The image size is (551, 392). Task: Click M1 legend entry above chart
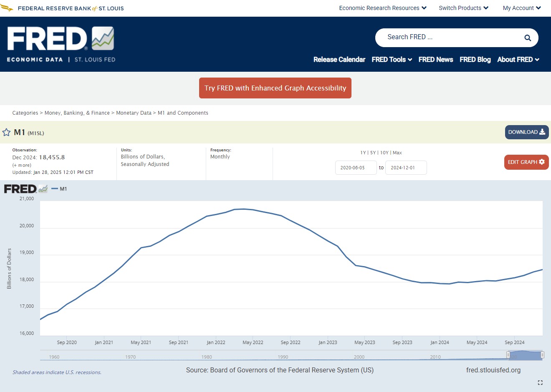(59, 189)
